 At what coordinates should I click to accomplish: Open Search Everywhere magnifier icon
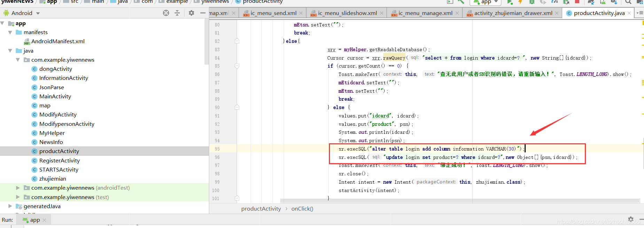point(628,2)
